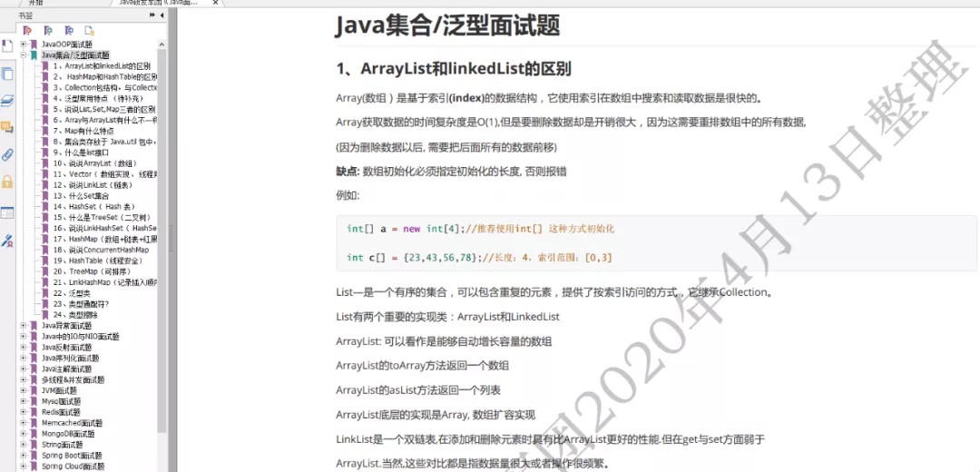Open the form fields panel icon
The image size is (980, 472).
7,212
